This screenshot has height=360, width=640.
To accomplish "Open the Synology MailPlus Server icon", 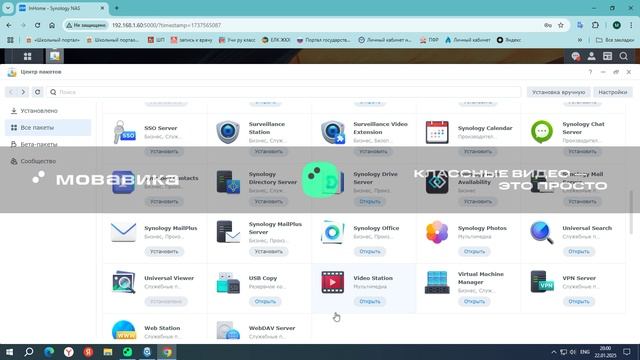I will click(x=228, y=232).
